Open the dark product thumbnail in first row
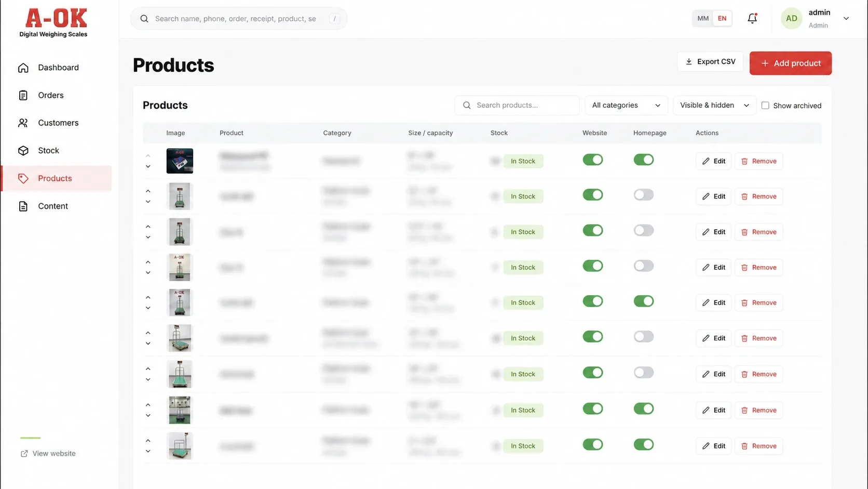 point(180,161)
